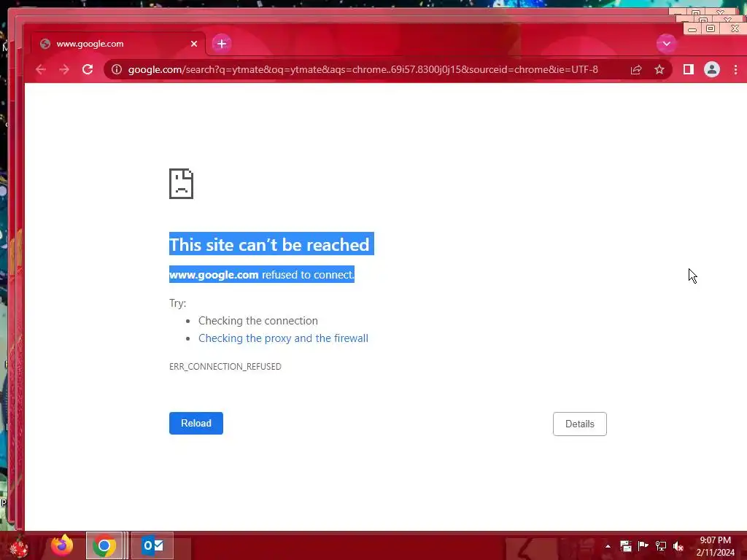Click the sad page error icon
The image size is (747, 560).
coord(181,183)
